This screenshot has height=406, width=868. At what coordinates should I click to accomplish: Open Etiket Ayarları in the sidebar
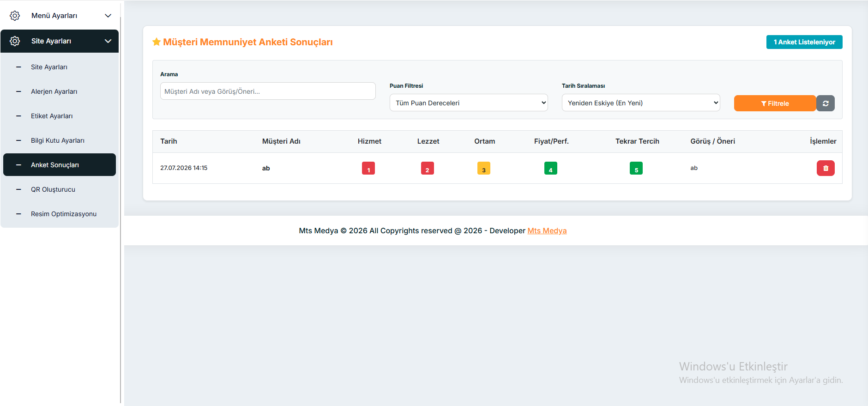tap(60, 116)
